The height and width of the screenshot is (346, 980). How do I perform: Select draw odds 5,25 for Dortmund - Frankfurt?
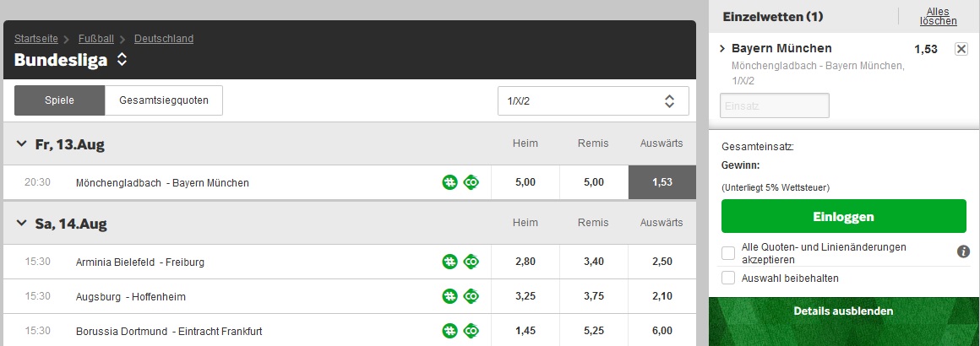coord(594,331)
